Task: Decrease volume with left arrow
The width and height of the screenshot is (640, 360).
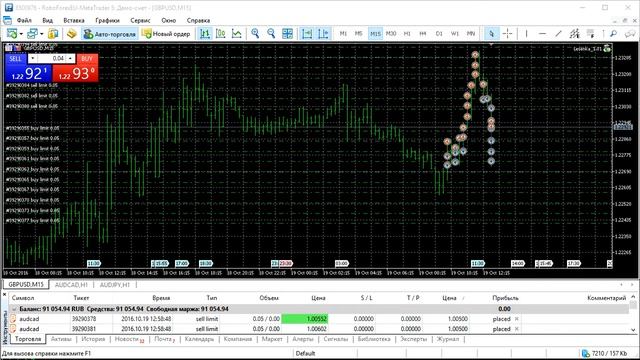Action: click(x=32, y=59)
